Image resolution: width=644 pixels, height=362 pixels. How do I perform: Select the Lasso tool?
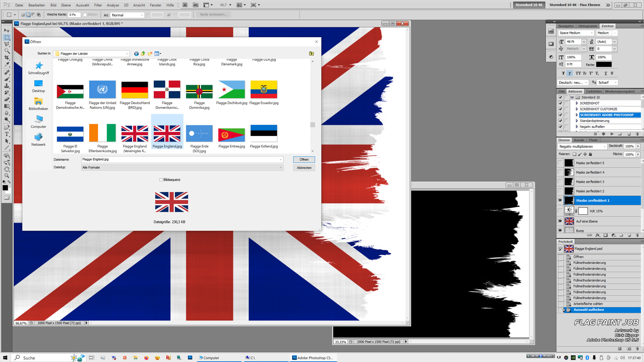7,44
